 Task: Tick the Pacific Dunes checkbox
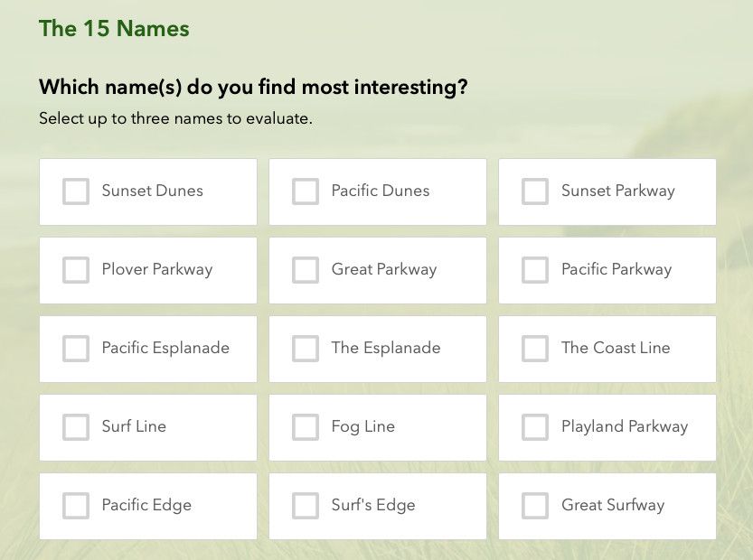(306, 191)
